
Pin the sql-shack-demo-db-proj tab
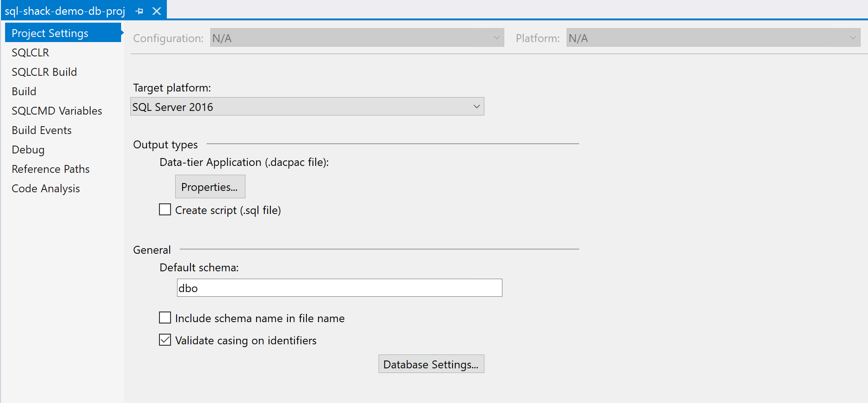pyautogui.click(x=139, y=11)
